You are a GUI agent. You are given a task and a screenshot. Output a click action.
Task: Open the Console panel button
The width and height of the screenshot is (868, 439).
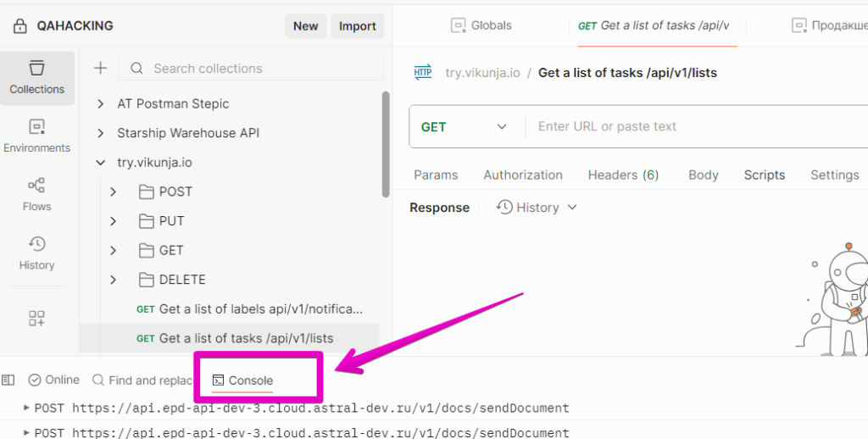click(x=242, y=381)
